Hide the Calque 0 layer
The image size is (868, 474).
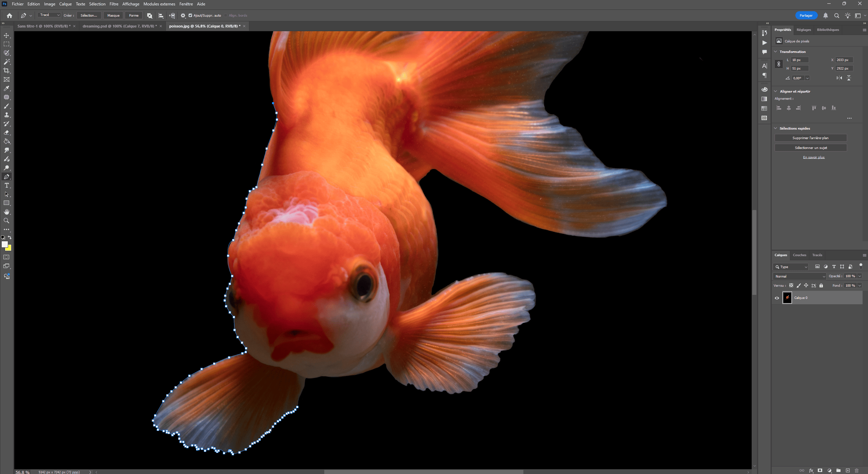click(777, 298)
